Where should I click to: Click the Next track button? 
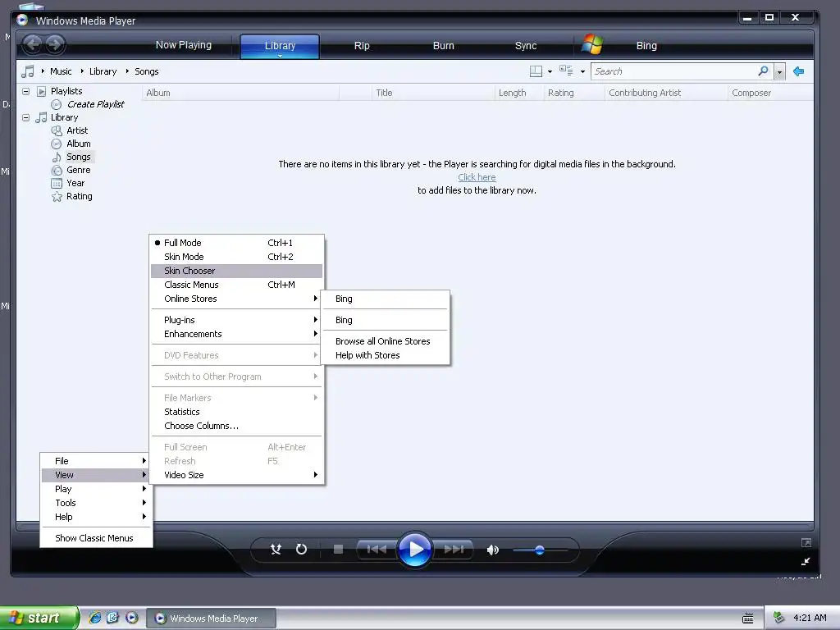[x=454, y=549]
